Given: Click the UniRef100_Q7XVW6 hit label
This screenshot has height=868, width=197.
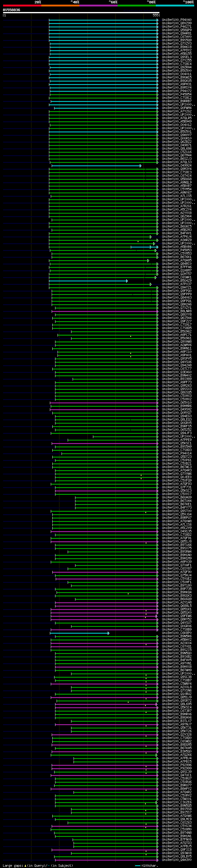Looking at the screenshot, I should (177, 474).
